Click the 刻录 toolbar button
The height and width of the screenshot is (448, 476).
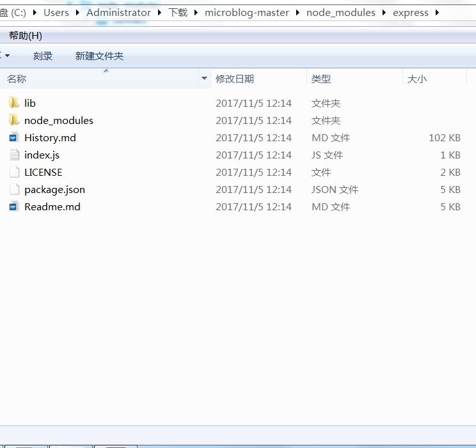click(43, 56)
